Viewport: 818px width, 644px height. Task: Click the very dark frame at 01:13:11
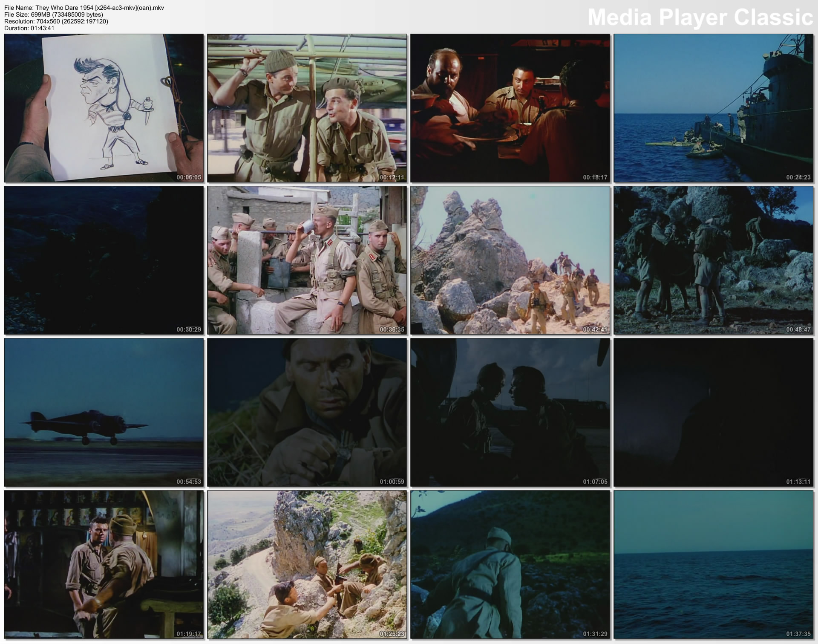coord(714,413)
